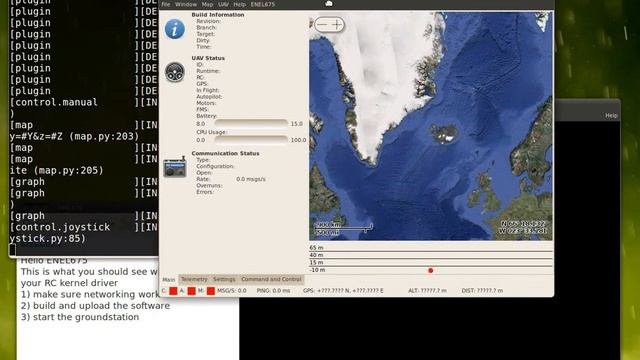The height and width of the screenshot is (360, 640).
Task: Switch to the Settings tab
Action: [224, 279]
